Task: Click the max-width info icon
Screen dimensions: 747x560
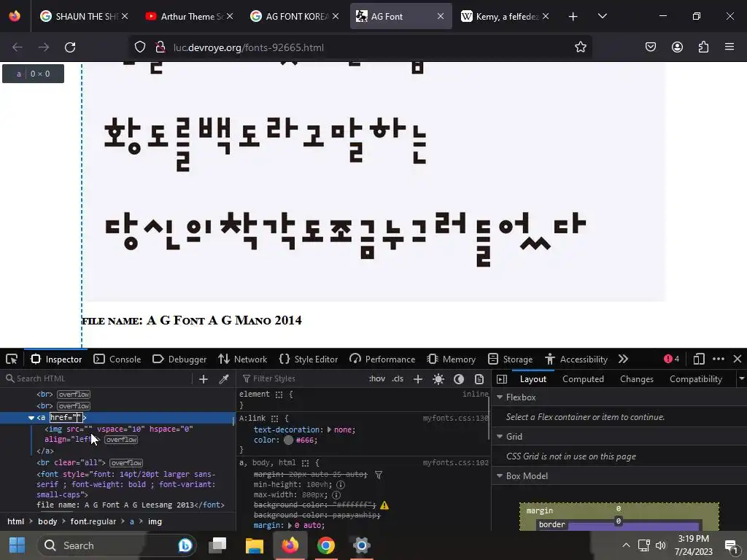Action: point(336,495)
